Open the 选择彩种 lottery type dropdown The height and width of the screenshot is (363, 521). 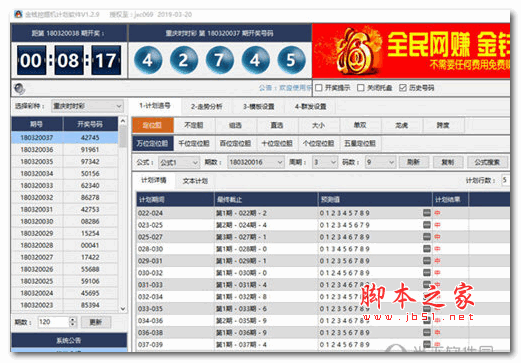point(87,106)
